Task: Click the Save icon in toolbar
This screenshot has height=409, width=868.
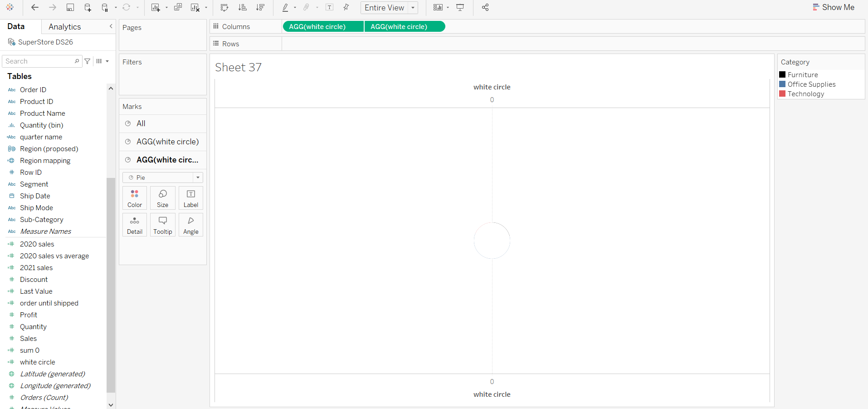Action: [x=70, y=7]
